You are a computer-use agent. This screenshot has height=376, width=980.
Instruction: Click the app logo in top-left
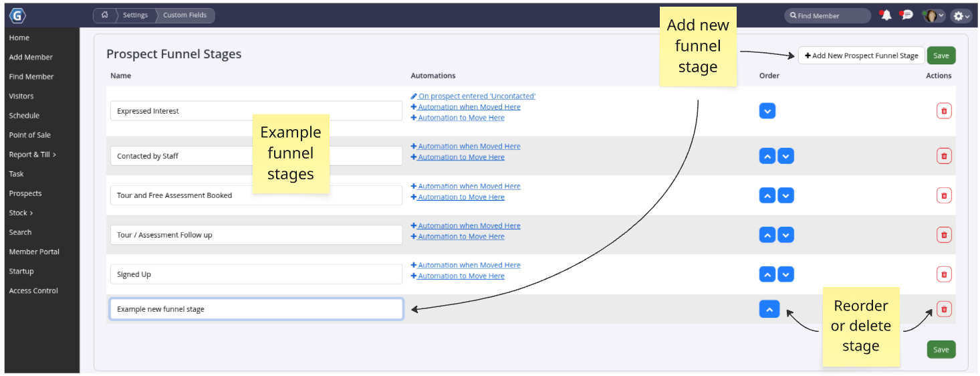click(18, 15)
